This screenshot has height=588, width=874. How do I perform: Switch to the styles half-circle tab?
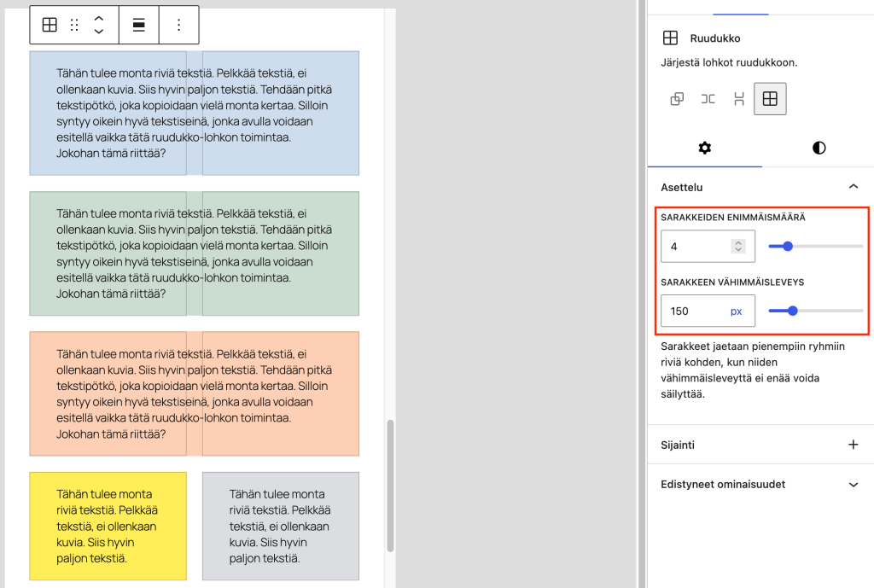pyautogui.click(x=819, y=148)
